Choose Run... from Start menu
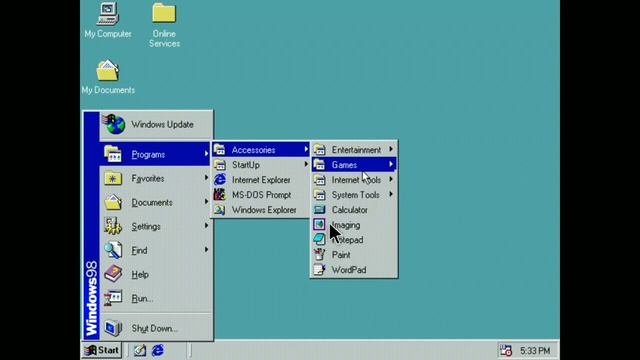The width and height of the screenshot is (640, 360). [x=142, y=298]
